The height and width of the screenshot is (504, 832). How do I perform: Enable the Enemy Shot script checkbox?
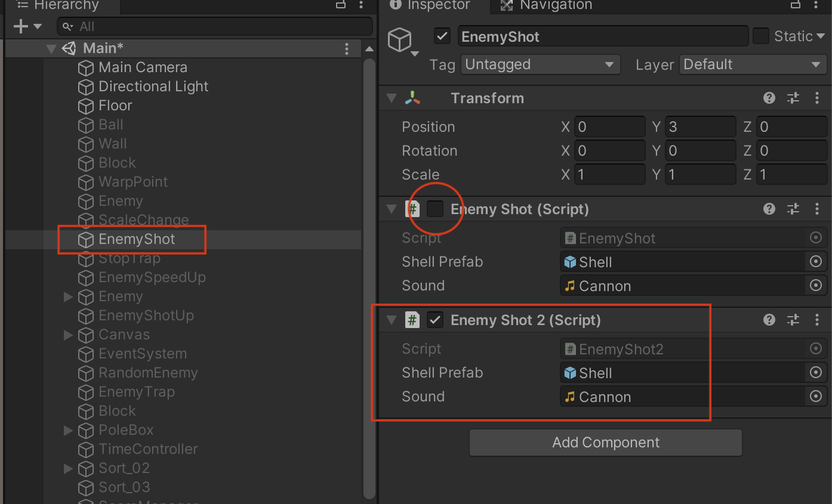[435, 209]
